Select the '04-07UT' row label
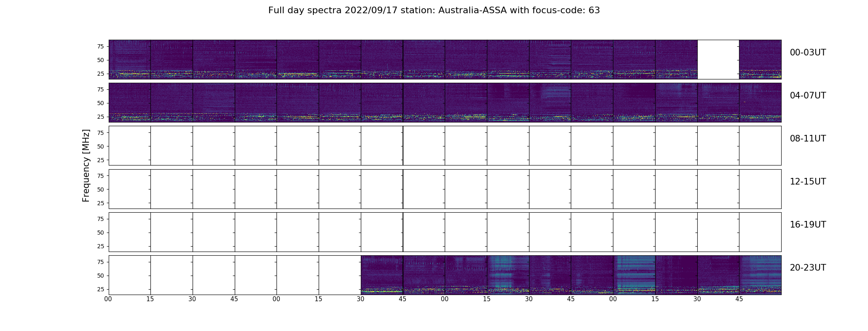Image resolution: width=868 pixels, height=331 pixels. pos(808,96)
